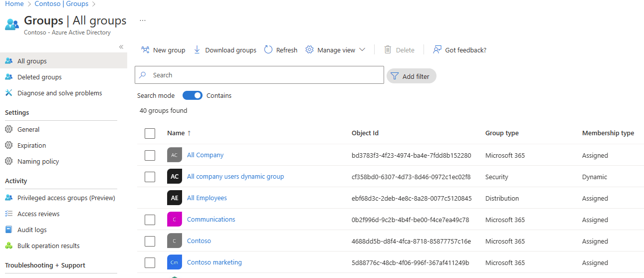Click the Expiration gear icon

(8, 145)
